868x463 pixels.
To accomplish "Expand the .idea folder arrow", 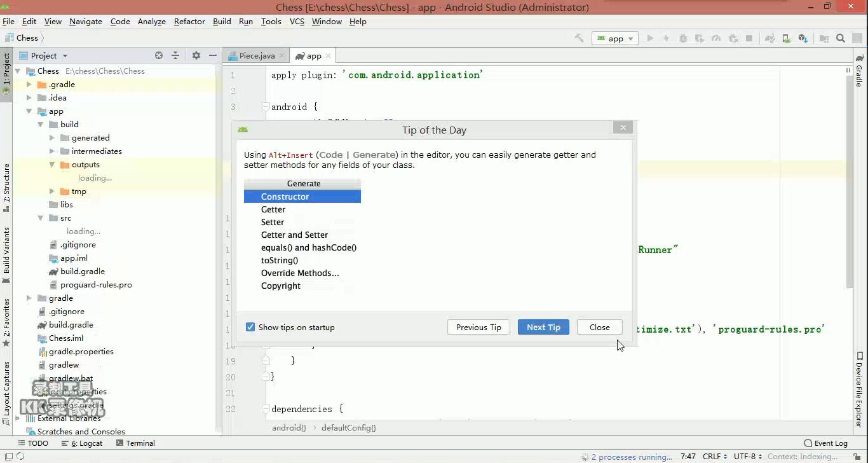I will pyautogui.click(x=29, y=98).
